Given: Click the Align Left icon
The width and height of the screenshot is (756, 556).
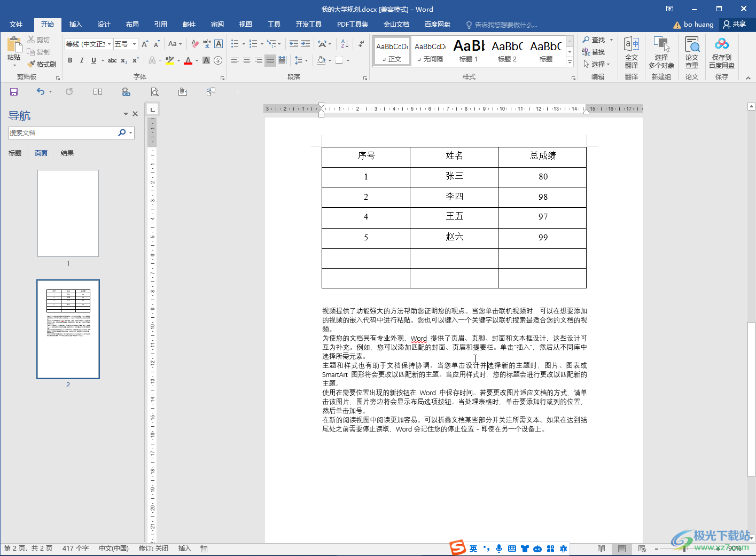Looking at the screenshot, I should [x=235, y=60].
